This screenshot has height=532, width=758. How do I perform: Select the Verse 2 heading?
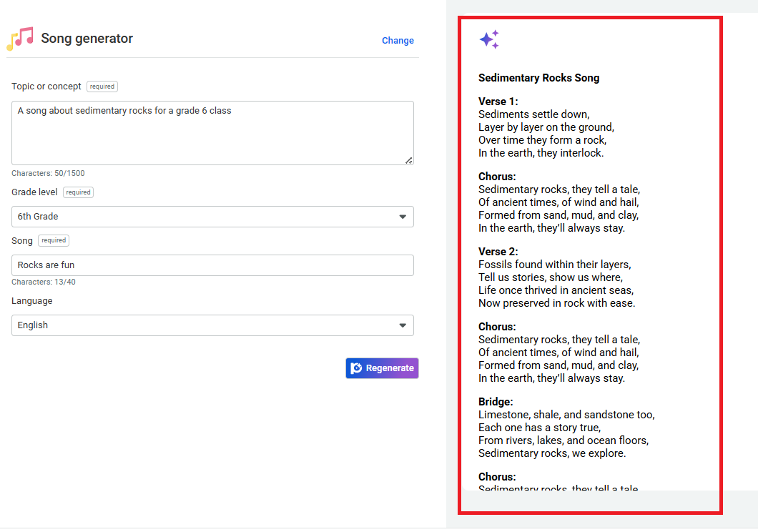(498, 252)
